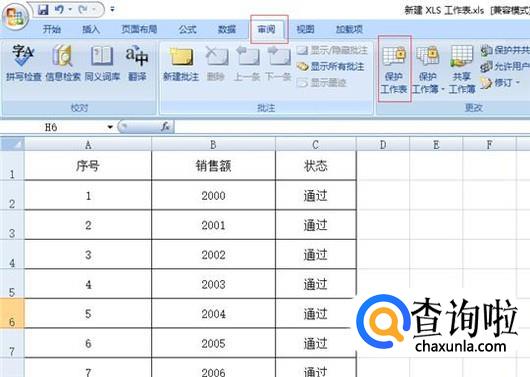Save the workbook from quick access toolbar
Viewport: 530px width, 377px height.
(x=43, y=10)
